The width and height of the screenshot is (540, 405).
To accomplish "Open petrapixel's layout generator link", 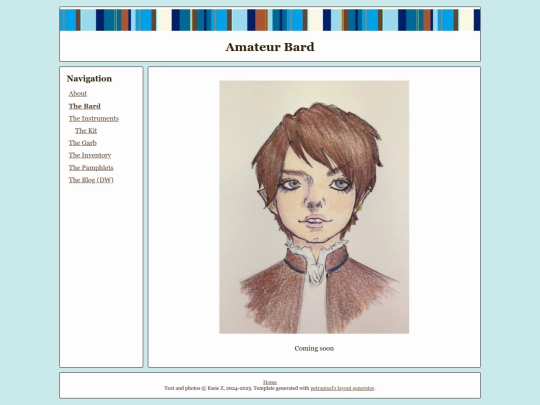I will click(x=342, y=388).
